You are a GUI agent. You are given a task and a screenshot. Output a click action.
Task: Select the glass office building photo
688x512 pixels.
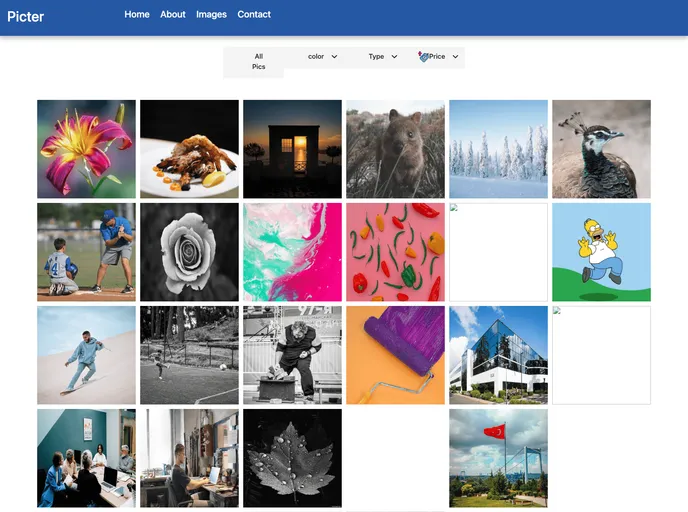point(498,355)
